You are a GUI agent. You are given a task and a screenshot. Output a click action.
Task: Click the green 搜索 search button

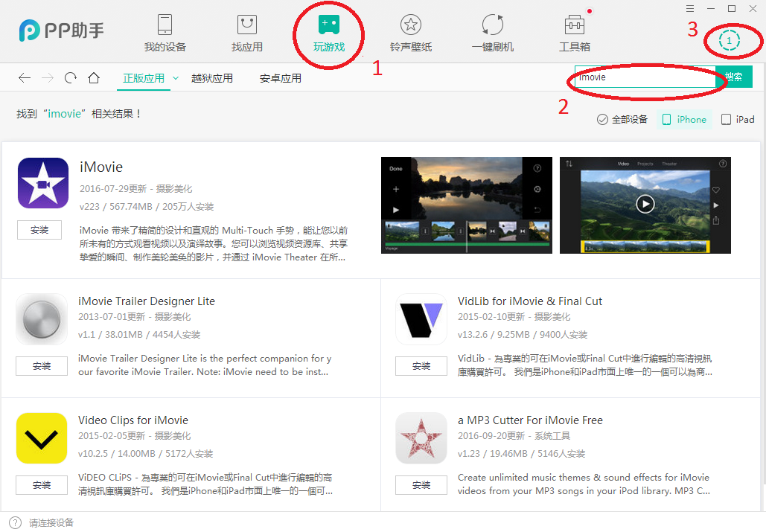pyautogui.click(x=734, y=77)
